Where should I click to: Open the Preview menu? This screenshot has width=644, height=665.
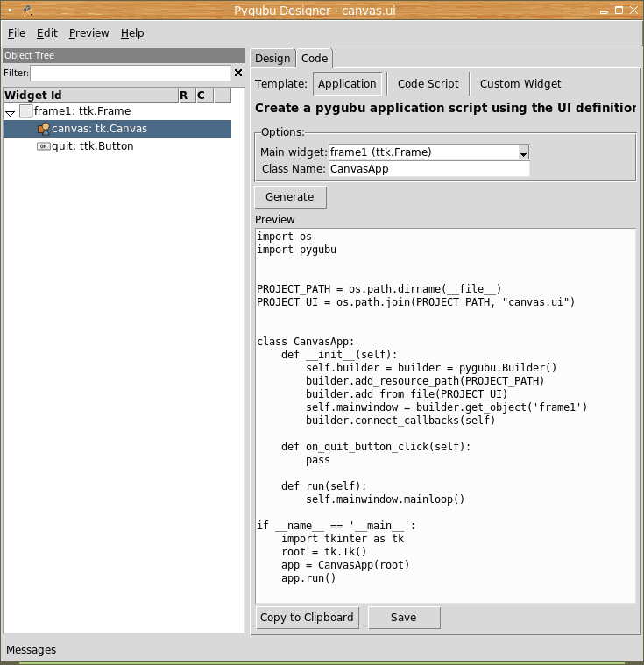click(89, 33)
